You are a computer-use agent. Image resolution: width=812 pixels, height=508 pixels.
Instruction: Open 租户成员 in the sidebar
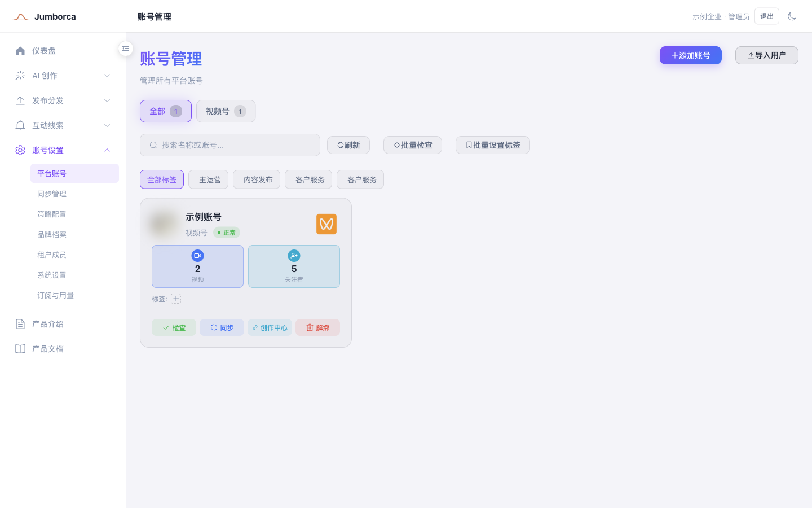74,255
